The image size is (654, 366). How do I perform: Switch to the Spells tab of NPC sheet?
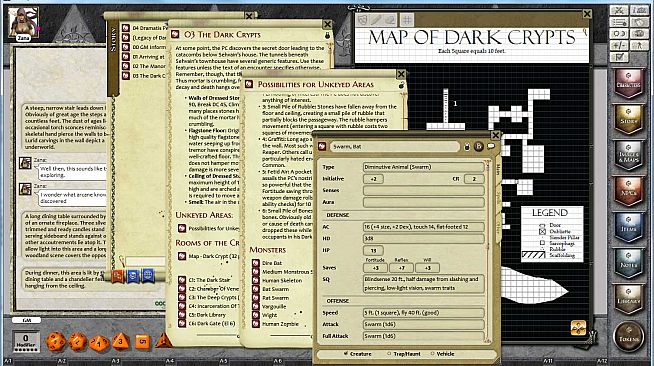point(498,198)
